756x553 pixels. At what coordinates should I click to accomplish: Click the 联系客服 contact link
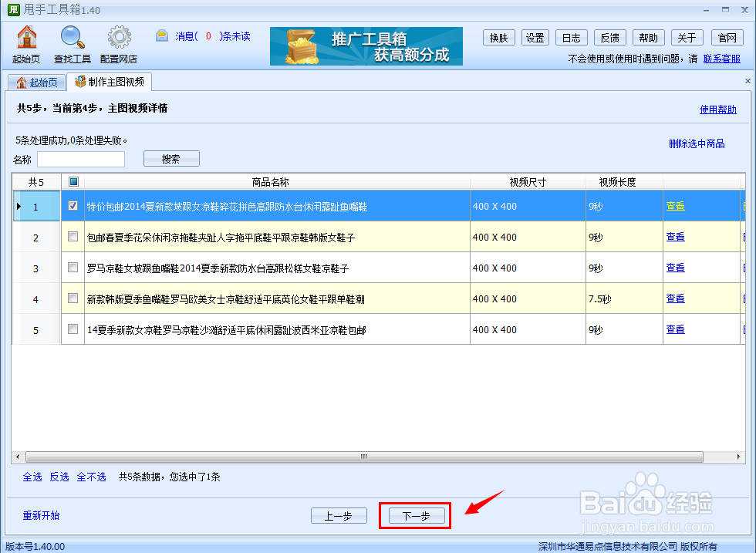click(722, 59)
